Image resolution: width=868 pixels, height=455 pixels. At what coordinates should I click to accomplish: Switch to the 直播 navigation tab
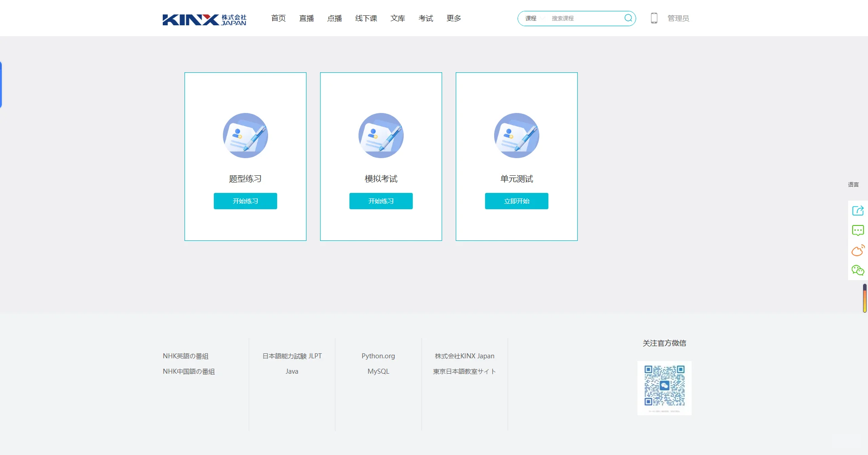306,18
